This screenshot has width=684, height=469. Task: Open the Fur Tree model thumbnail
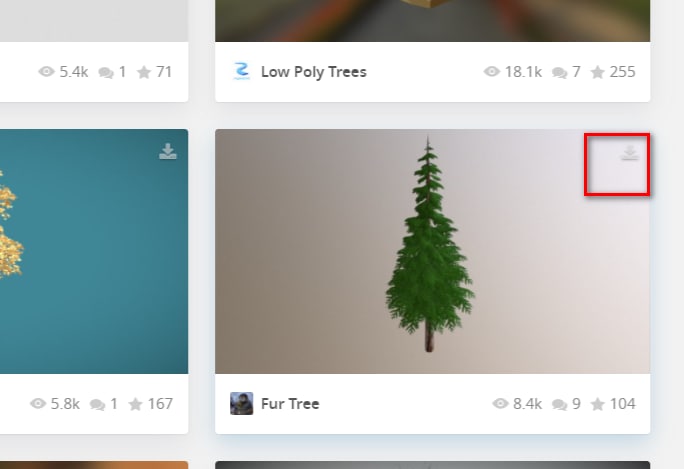(x=432, y=251)
